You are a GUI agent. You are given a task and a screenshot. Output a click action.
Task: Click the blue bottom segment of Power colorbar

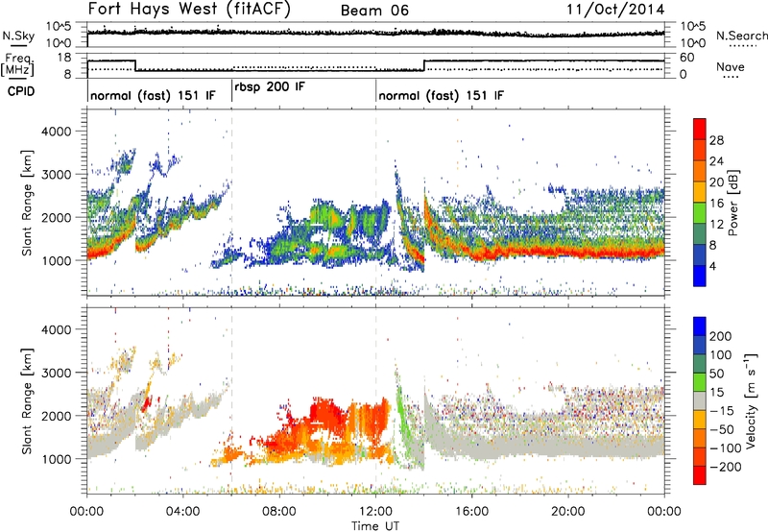click(x=700, y=276)
